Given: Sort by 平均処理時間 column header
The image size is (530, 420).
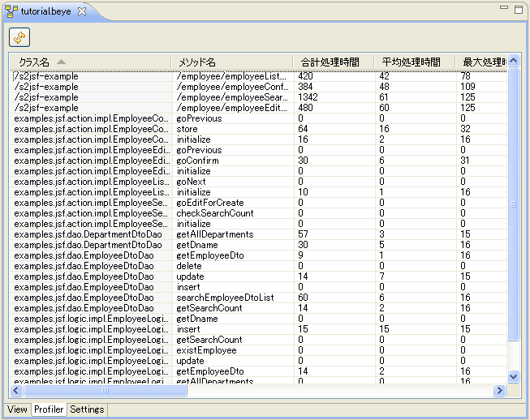Looking at the screenshot, I should [x=415, y=62].
